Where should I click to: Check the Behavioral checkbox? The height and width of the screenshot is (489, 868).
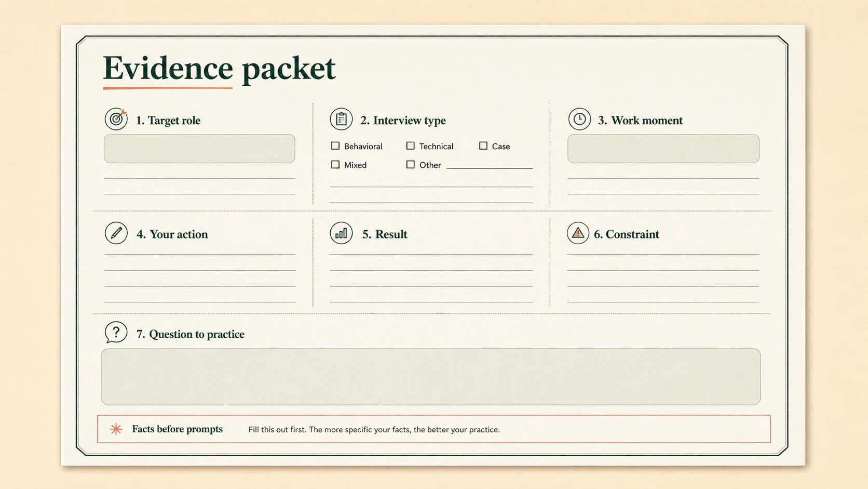335,146
